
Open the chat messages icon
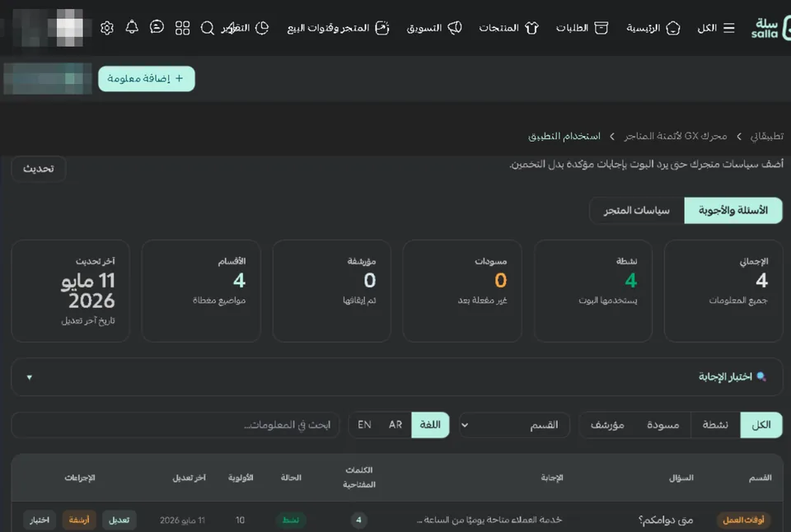click(x=157, y=27)
